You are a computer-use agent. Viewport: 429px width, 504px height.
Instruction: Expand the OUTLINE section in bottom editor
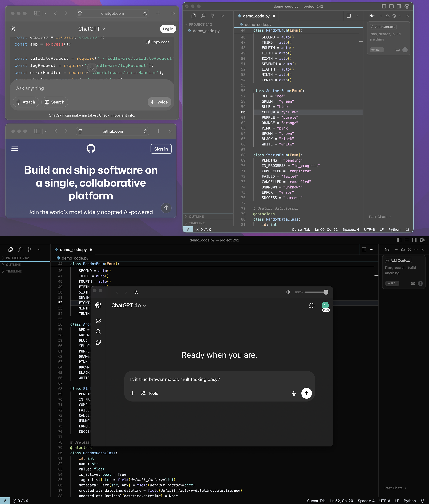coord(13,265)
